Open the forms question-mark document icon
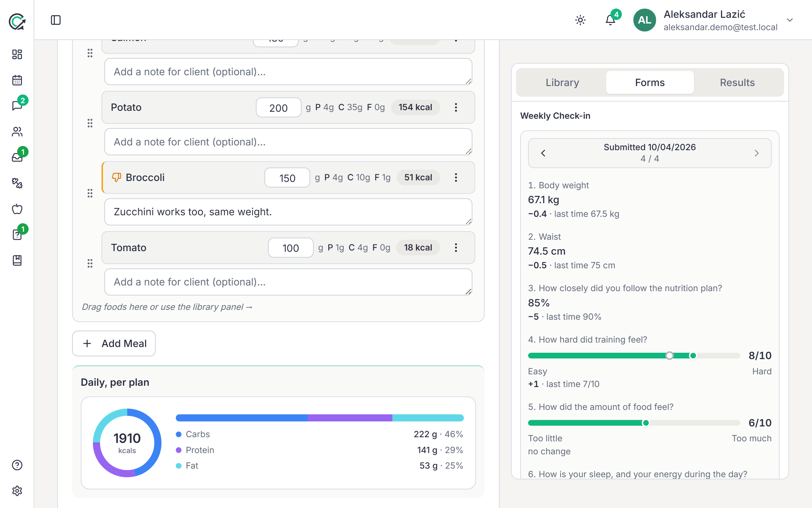The image size is (812, 508). coord(17,235)
